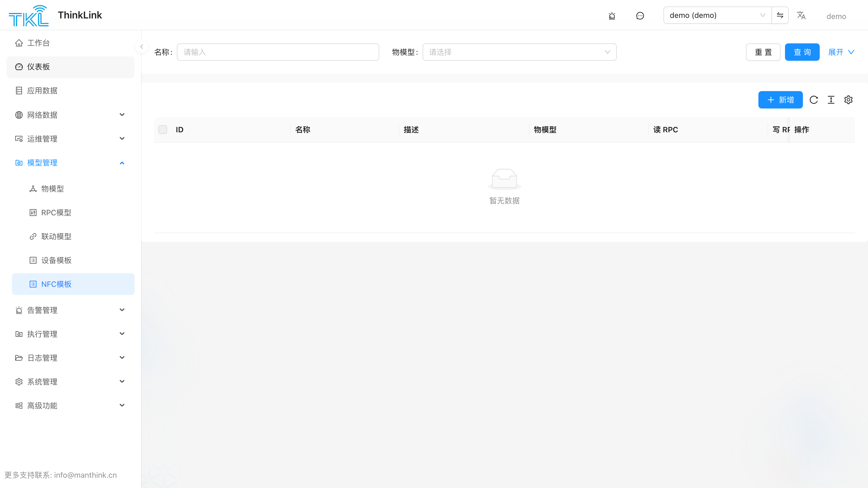Open the alarm bell notifications icon
This screenshot has height=488, width=868.
(612, 15)
